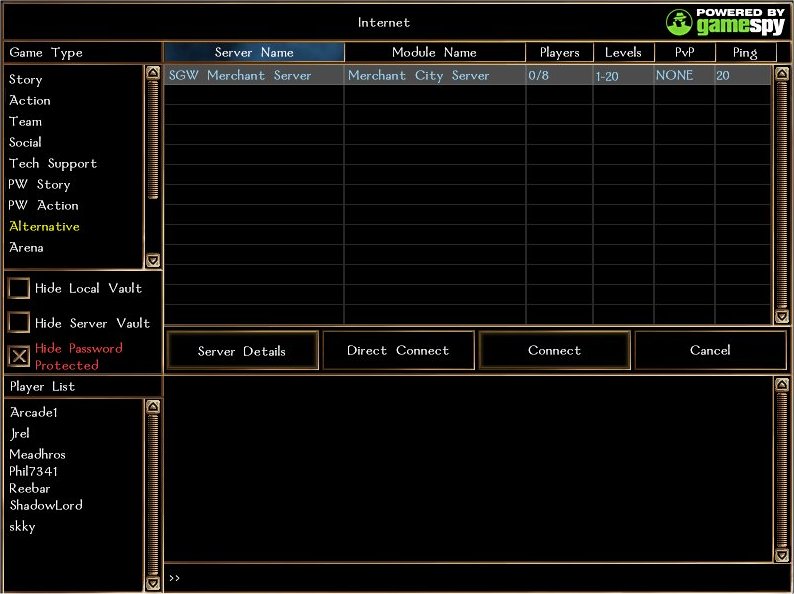Image resolution: width=794 pixels, height=594 pixels.
Task: Click the 0/8 players cell
Action: coord(560,75)
